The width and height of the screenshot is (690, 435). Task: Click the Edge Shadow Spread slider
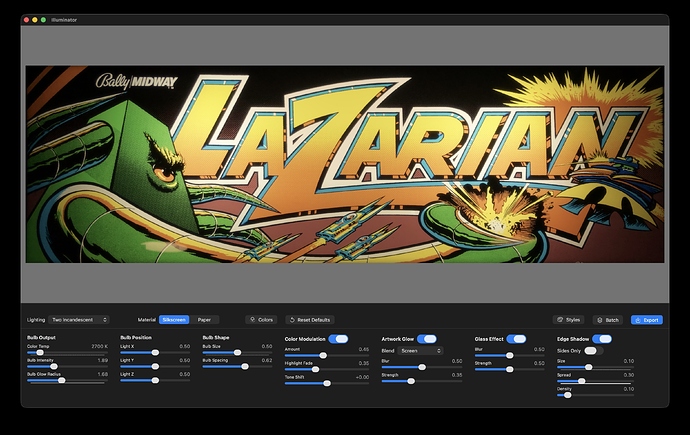pyautogui.click(x=595, y=381)
